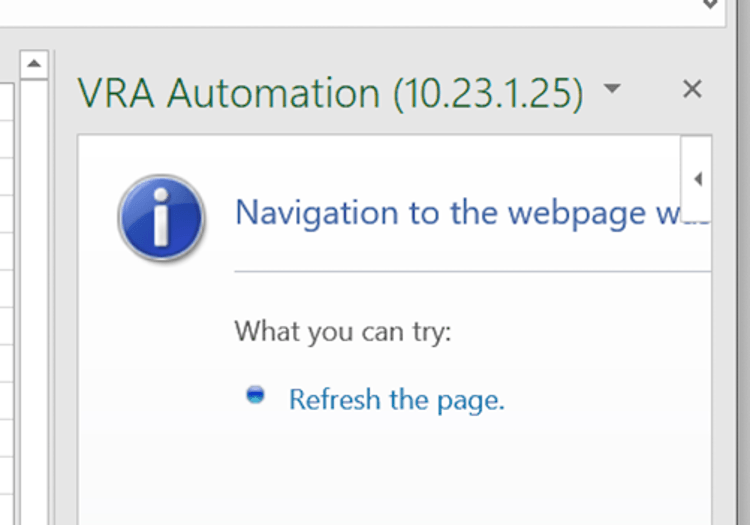750x525 pixels.
Task: Click the gray border left of the task pane
Action: (63, 300)
